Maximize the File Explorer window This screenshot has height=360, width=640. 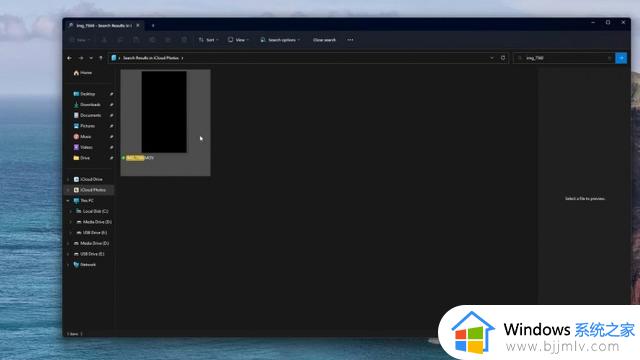coord(608,22)
